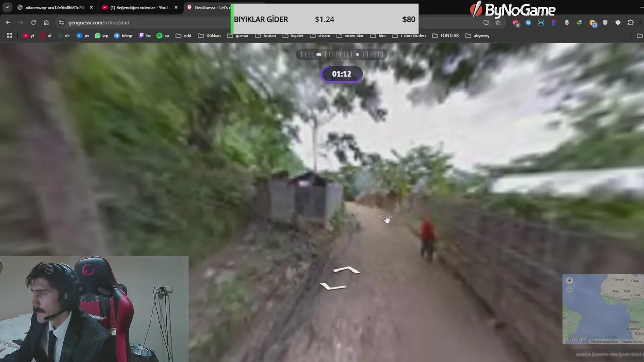This screenshot has width=644, height=362.
Task: Expand the video fikir bookmark folder
Action: pos(350,36)
